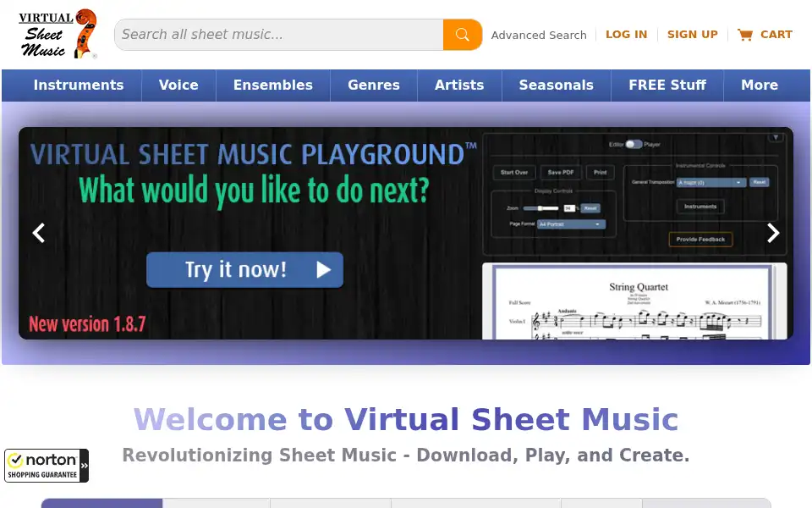Screen dimensions: 812x508
Task: Open the Voice menu
Action: coord(178,85)
